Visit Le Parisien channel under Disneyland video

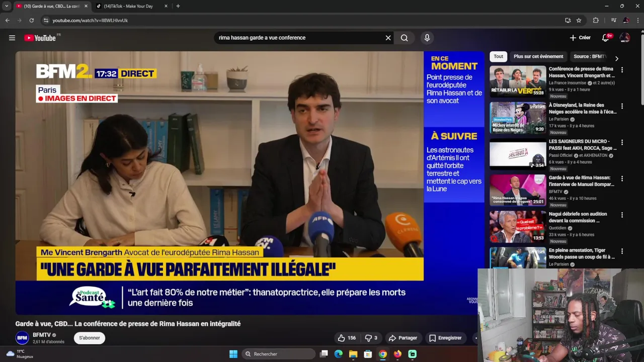coord(558,119)
